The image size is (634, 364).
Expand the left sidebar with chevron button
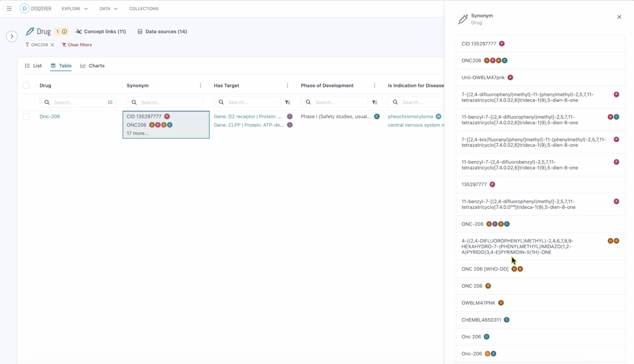click(x=12, y=37)
